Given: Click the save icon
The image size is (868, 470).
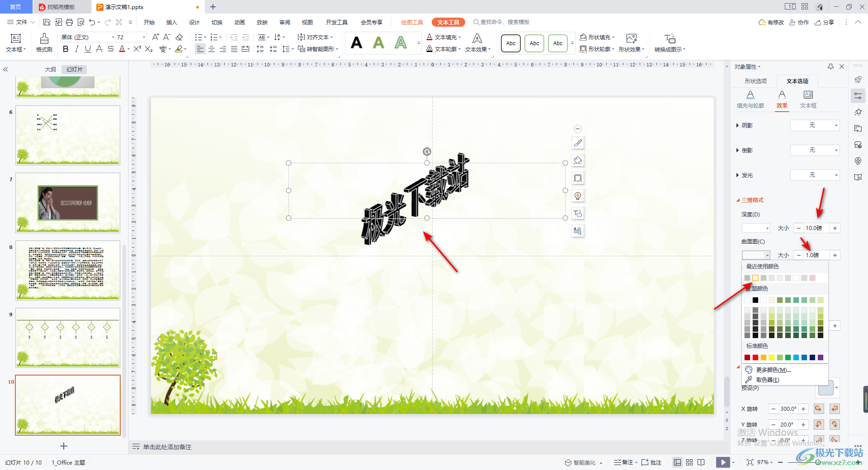Looking at the screenshot, I should [47, 22].
